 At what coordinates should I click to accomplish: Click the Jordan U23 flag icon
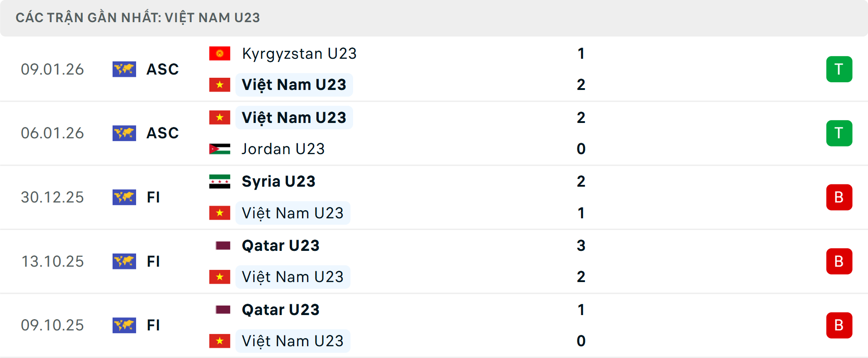pos(220,149)
